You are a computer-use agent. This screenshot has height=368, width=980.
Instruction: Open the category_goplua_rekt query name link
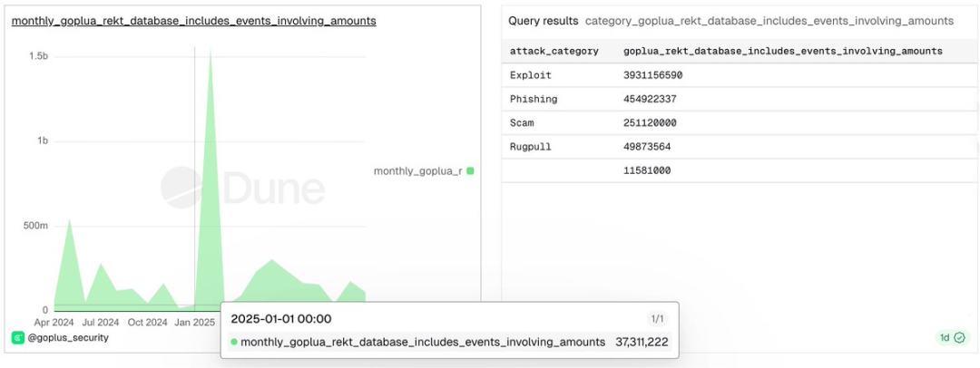pos(769,20)
